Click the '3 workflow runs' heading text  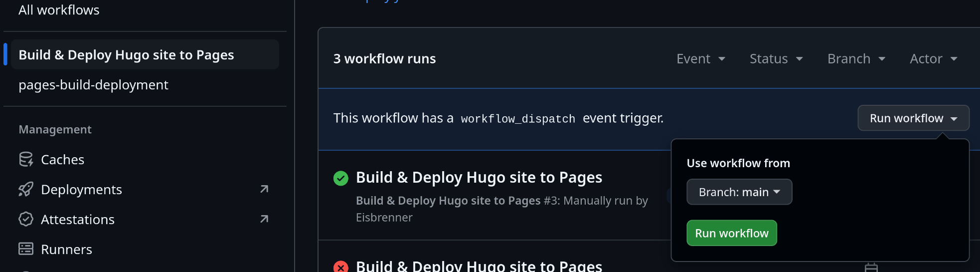click(x=384, y=59)
